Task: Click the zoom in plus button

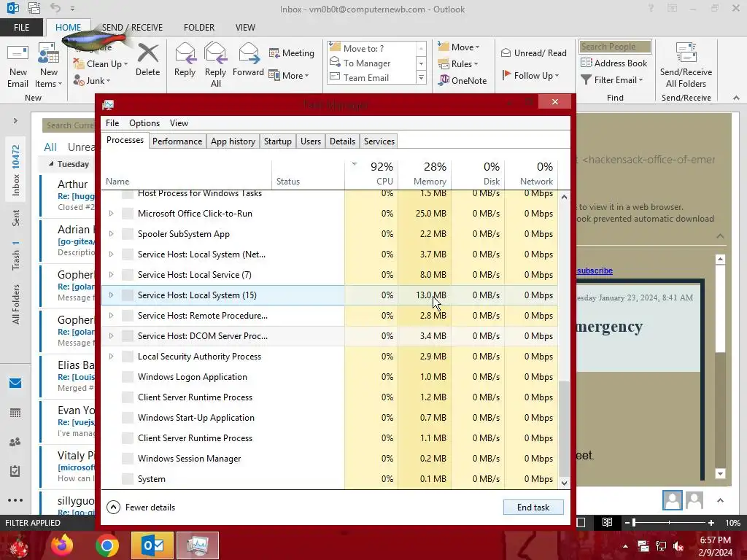Action: pos(711,523)
